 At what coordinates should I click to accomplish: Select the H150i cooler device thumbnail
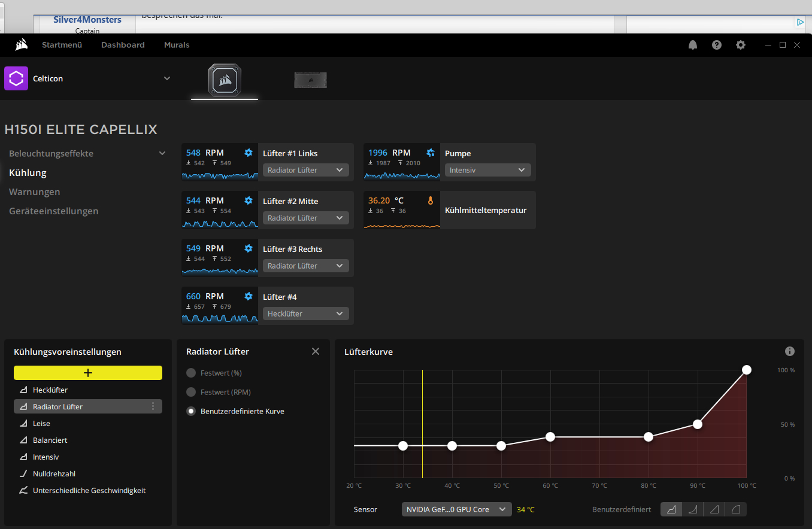click(x=225, y=80)
